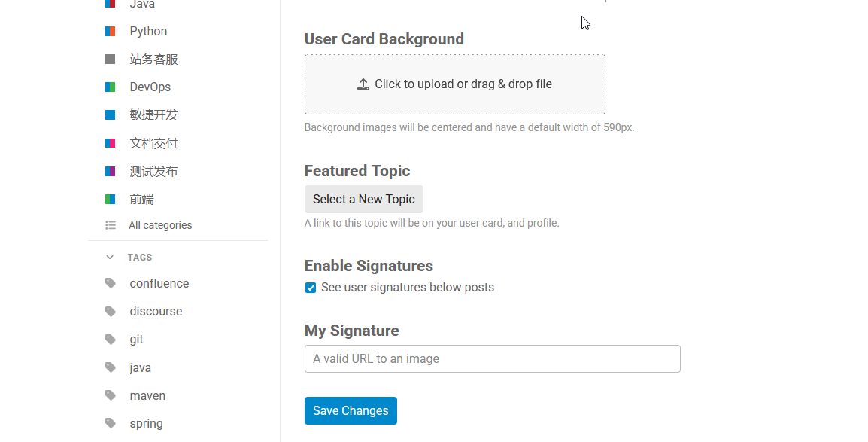Click the DevOps category color badge
This screenshot has width=868, height=442.
pos(110,87)
